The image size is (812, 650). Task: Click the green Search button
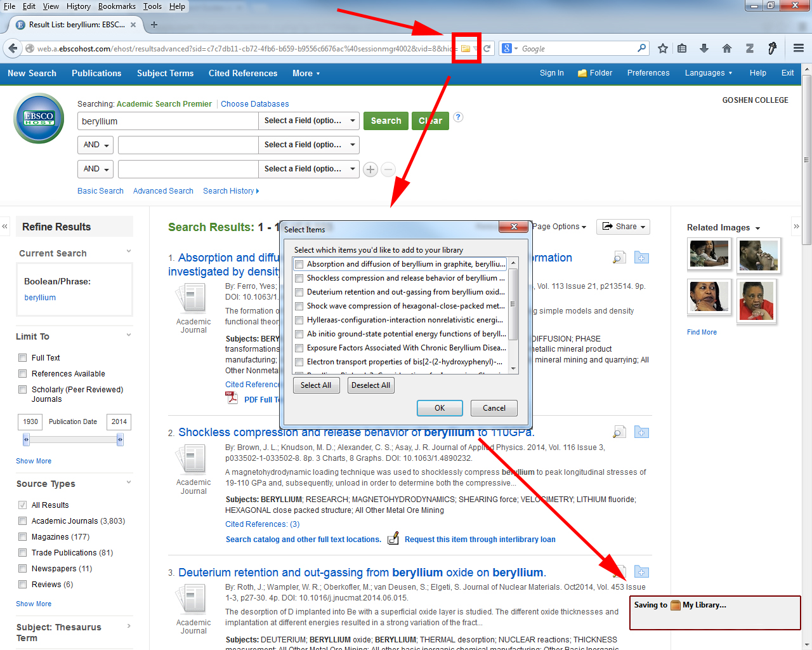click(x=386, y=121)
